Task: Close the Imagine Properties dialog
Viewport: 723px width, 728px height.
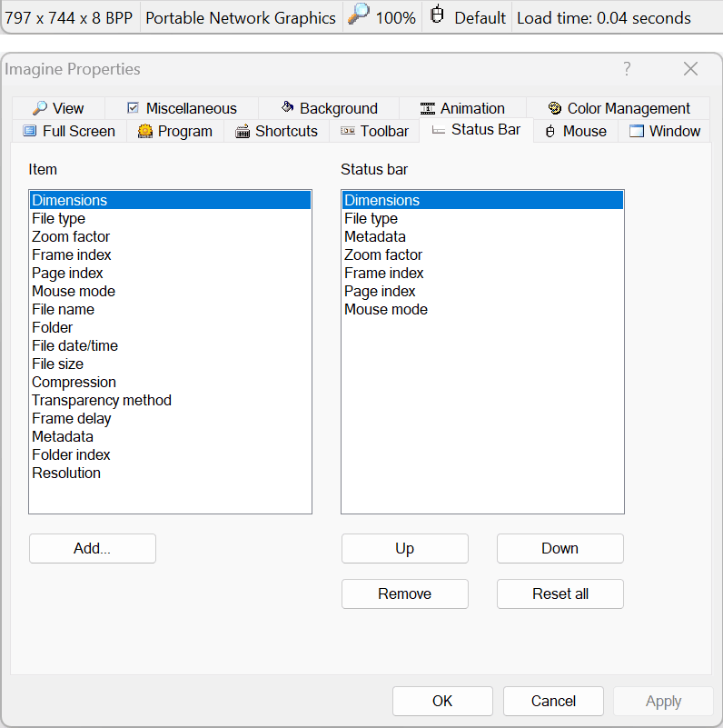Action: pos(690,69)
